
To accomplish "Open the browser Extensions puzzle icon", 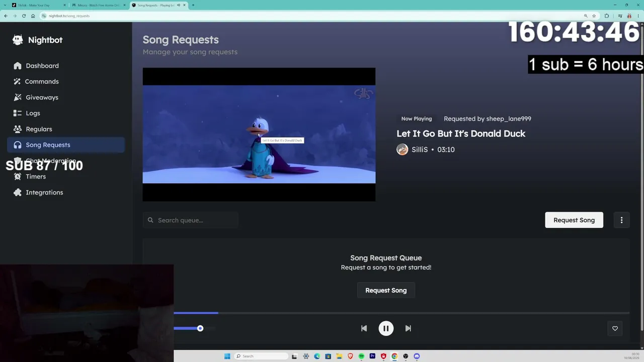I will [607, 16].
